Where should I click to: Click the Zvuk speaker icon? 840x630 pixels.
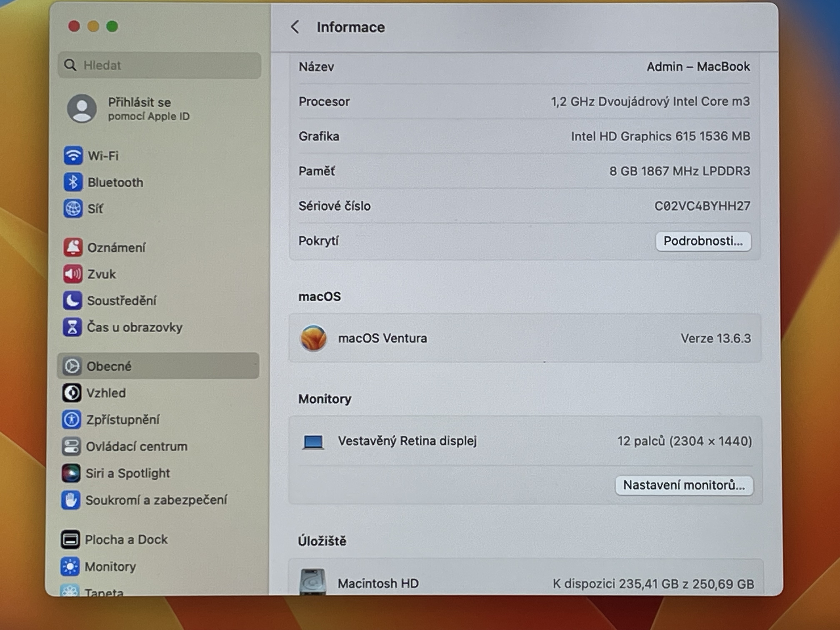click(72, 274)
